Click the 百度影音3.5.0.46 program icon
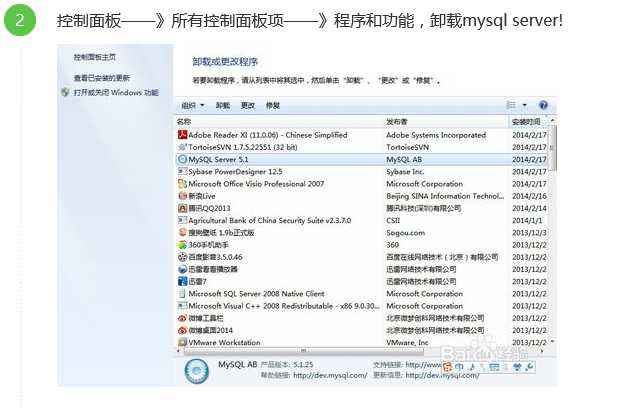Screen dimensions: 628x409 tap(183, 257)
